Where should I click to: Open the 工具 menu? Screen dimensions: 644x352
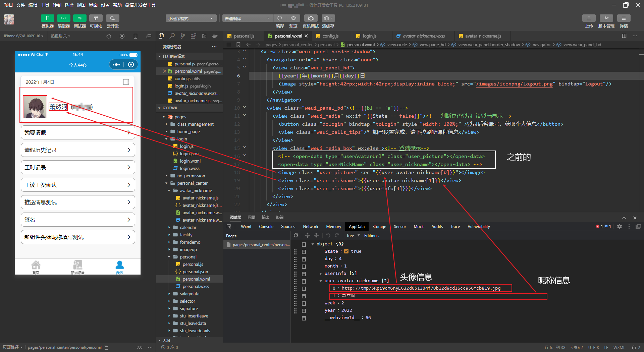pos(45,5)
